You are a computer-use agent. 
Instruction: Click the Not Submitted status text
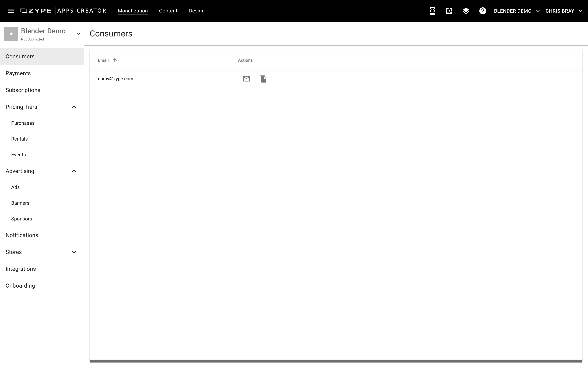coord(32,39)
